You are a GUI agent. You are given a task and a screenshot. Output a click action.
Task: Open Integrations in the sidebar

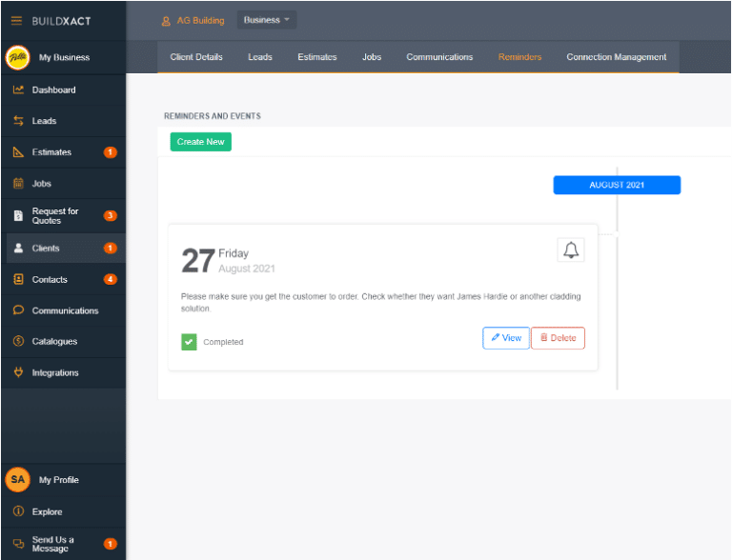[64, 372]
